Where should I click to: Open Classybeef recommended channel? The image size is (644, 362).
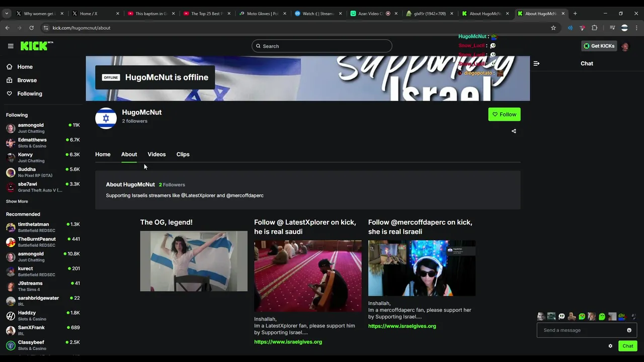[x=43, y=345]
